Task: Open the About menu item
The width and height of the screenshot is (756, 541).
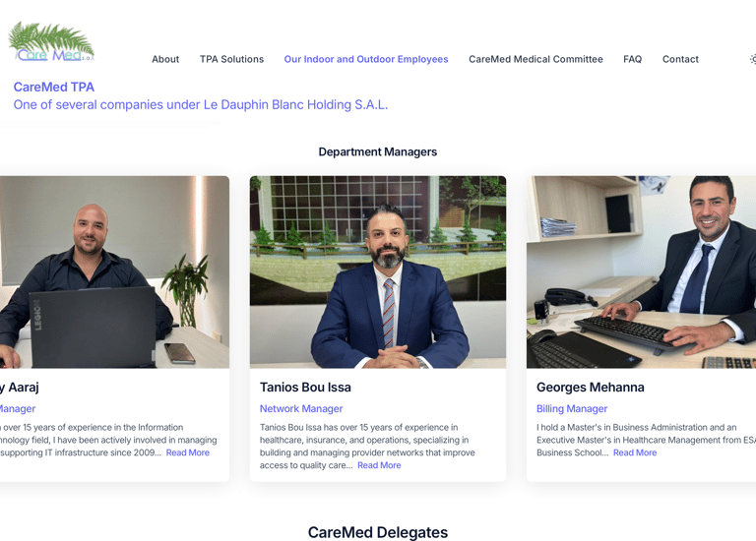Action: click(165, 59)
